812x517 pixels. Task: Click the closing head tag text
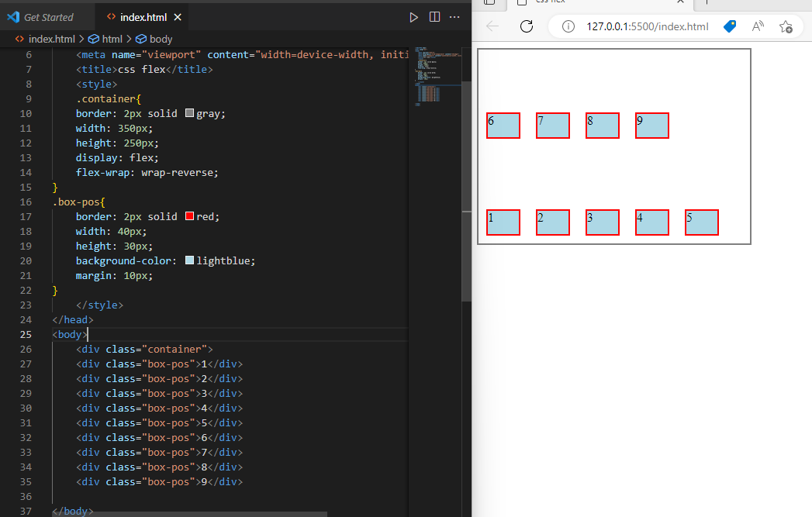point(73,320)
